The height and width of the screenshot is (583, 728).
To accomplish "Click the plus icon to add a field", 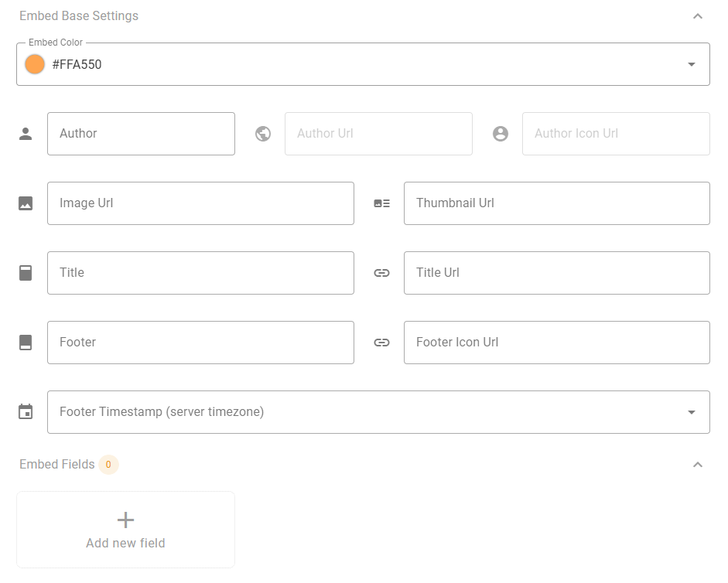I will coord(125,520).
